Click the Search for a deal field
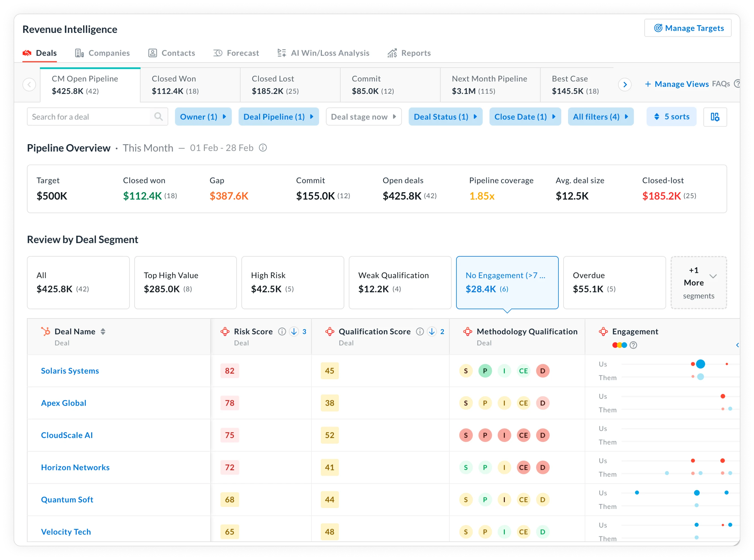 [x=89, y=117]
